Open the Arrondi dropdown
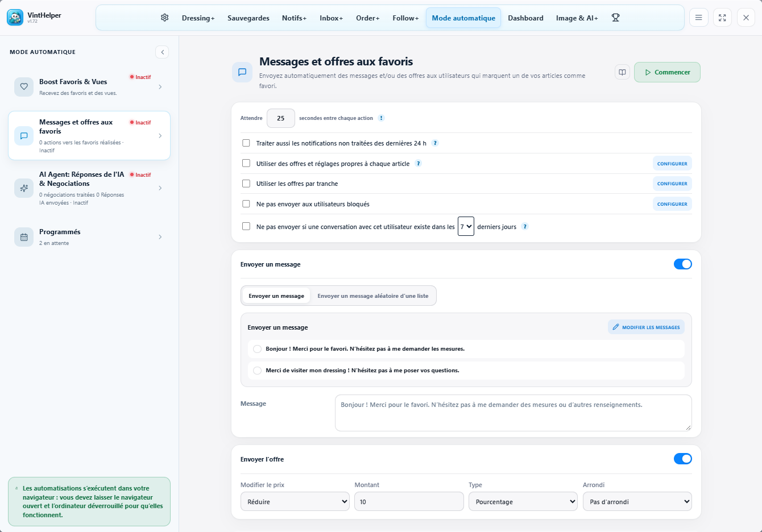The height and width of the screenshot is (532, 762). 637,501
